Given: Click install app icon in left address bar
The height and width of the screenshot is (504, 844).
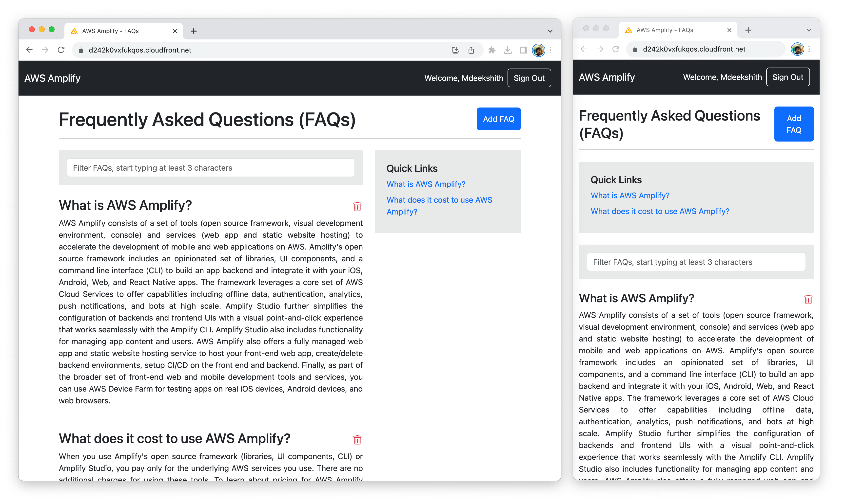Looking at the screenshot, I should coord(455,50).
